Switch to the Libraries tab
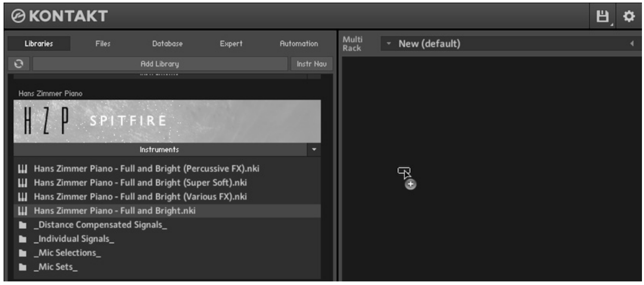644x285 pixels. [x=38, y=44]
